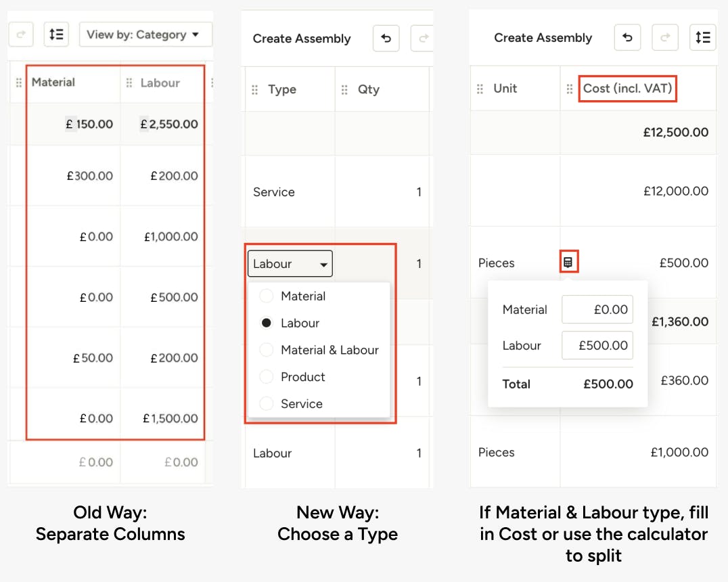The height and width of the screenshot is (582, 728).
Task: Click the Material column header
Action: [x=53, y=82]
